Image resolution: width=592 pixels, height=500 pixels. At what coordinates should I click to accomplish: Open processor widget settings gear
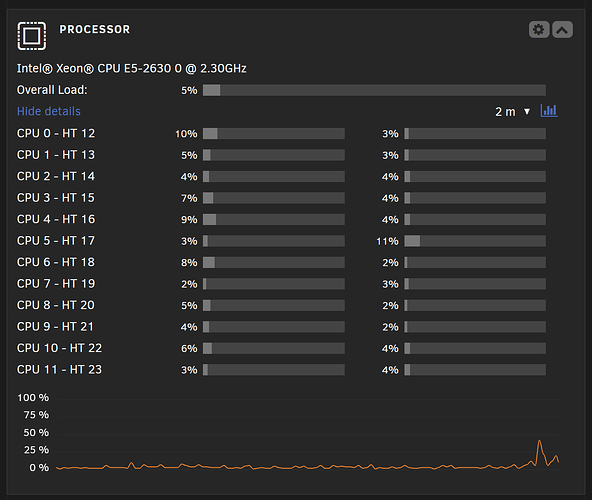pyautogui.click(x=539, y=29)
